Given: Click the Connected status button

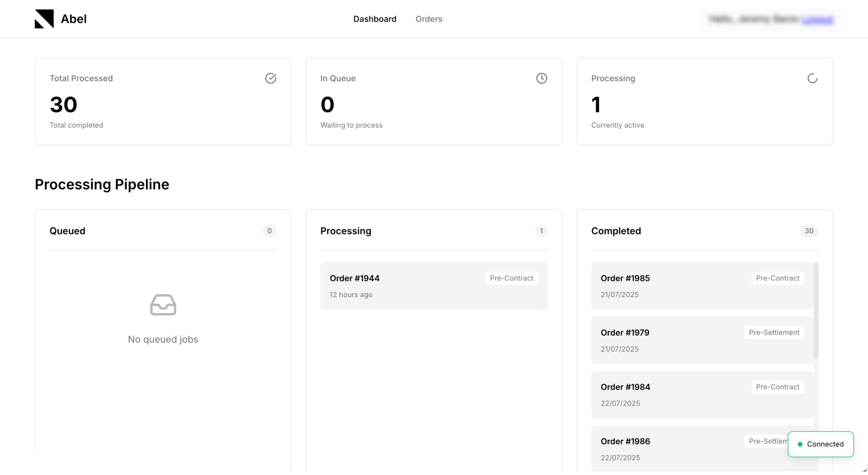Looking at the screenshot, I should [821, 444].
